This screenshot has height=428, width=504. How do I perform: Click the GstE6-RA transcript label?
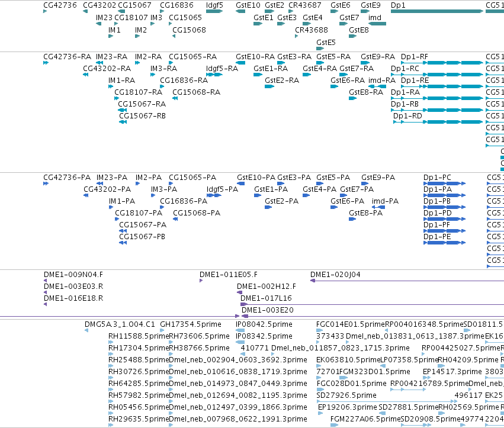348,81
